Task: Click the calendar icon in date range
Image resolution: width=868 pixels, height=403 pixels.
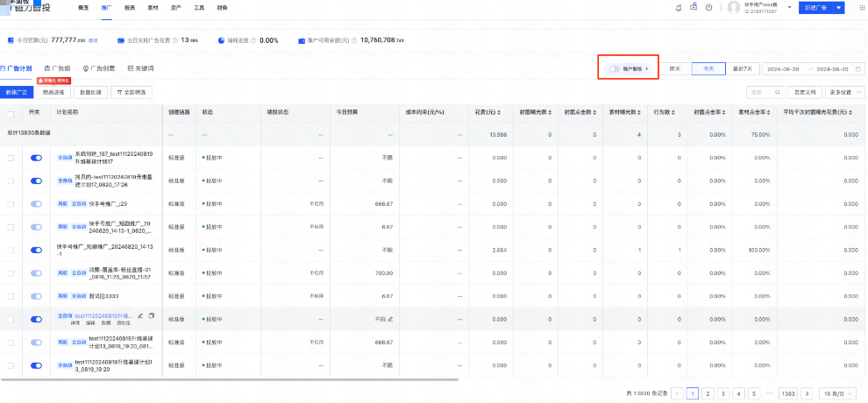Action: (857, 68)
